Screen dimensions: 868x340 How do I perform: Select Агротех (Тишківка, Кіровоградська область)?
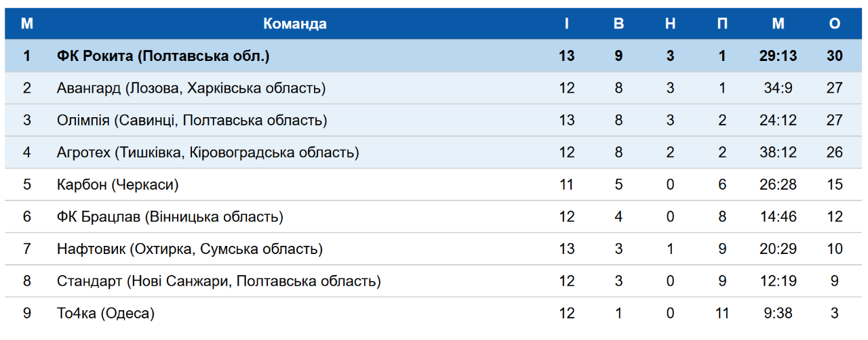tap(208, 152)
